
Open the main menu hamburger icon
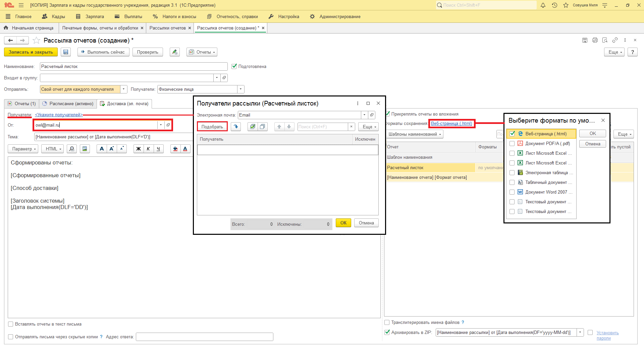click(21, 5)
